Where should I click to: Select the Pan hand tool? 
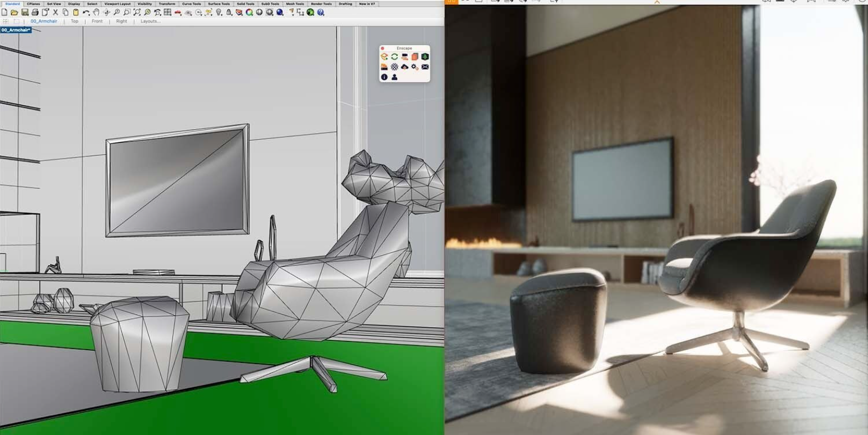tap(96, 12)
